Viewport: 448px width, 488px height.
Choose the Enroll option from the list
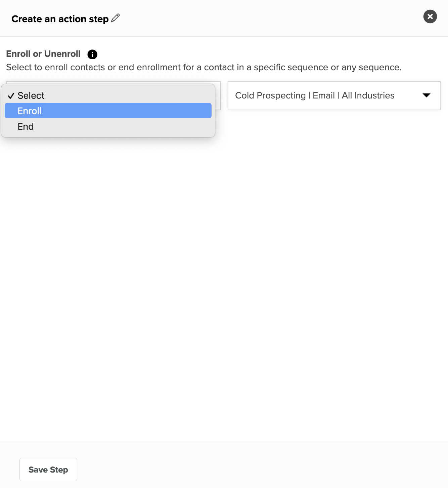coord(108,111)
